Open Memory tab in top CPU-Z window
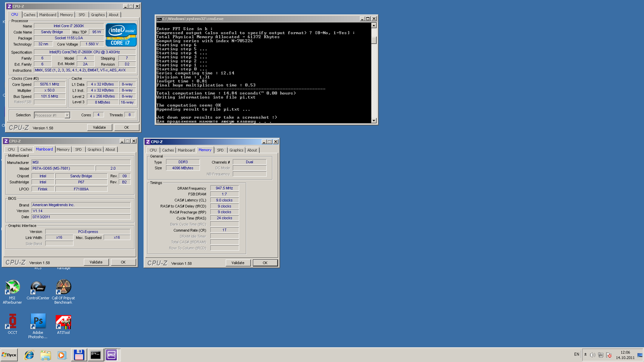Image resolution: width=644 pixels, height=362 pixels. (x=66, y=15)
